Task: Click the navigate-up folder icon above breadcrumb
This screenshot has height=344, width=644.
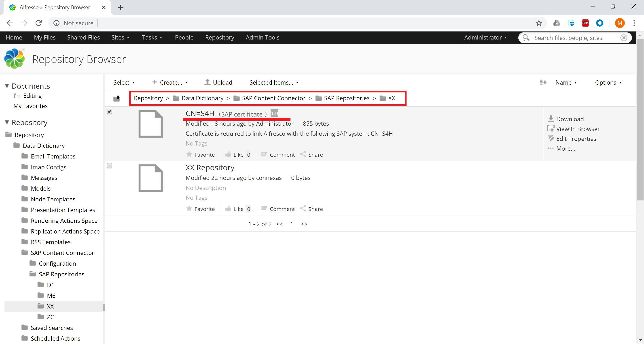Action: [117, 98]
